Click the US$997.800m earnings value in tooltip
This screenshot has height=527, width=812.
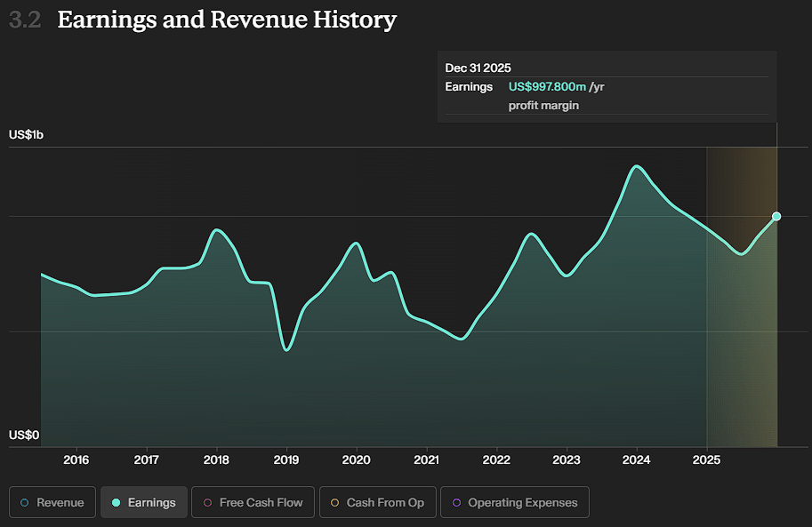(547, 86)
